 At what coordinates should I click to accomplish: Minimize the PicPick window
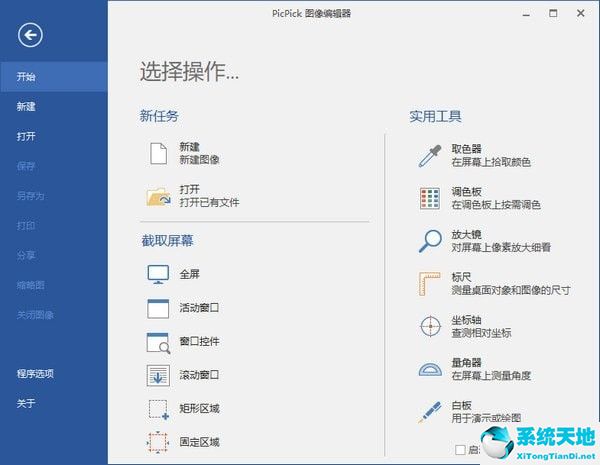pos(527,14)
